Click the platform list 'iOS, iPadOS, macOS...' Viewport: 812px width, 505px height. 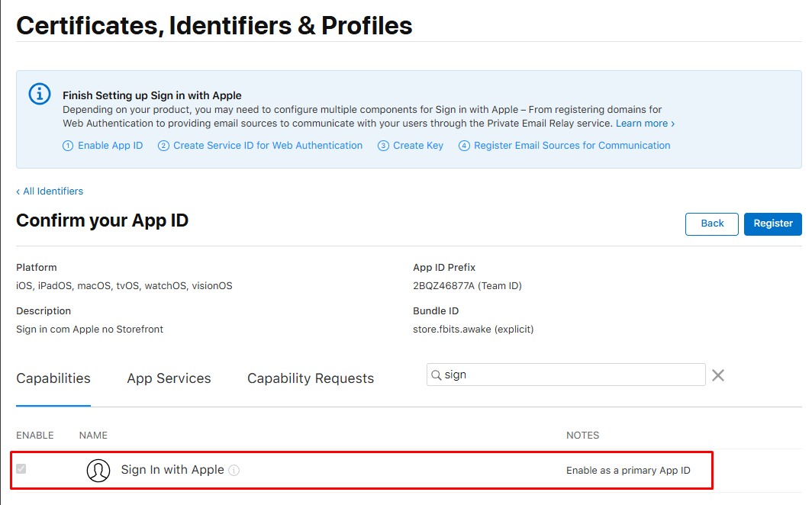pos(124,285)
